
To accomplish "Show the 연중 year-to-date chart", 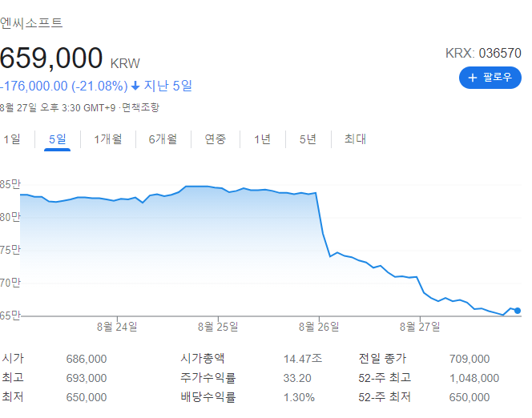I will point(215,139).
